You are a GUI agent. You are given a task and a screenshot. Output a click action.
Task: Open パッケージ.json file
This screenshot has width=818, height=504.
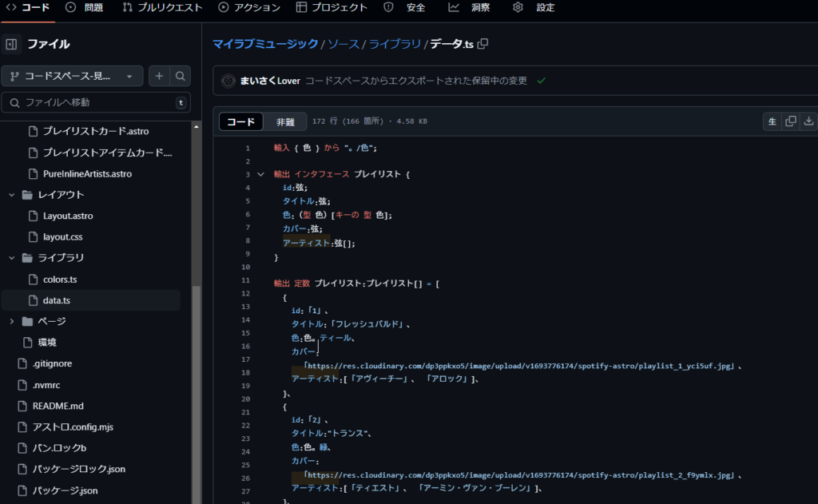(65, 490)
